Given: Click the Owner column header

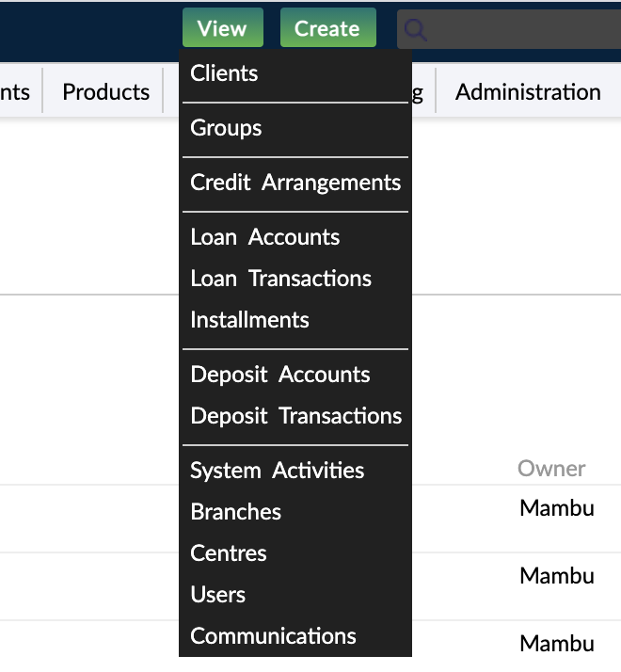Looking at the screenshot, I should tap(551, 469).
